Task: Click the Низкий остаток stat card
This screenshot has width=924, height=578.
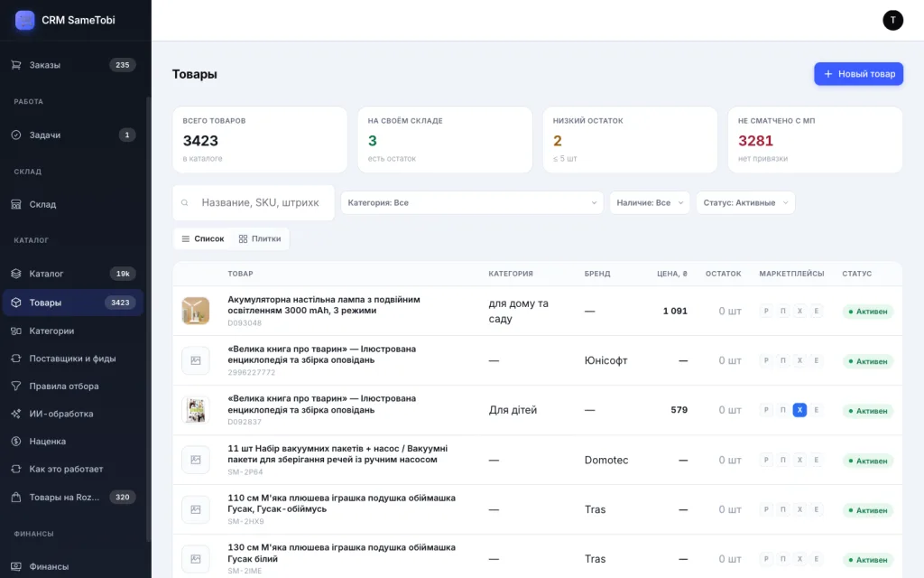Action: pyautogui.click(x=630, y=140)
